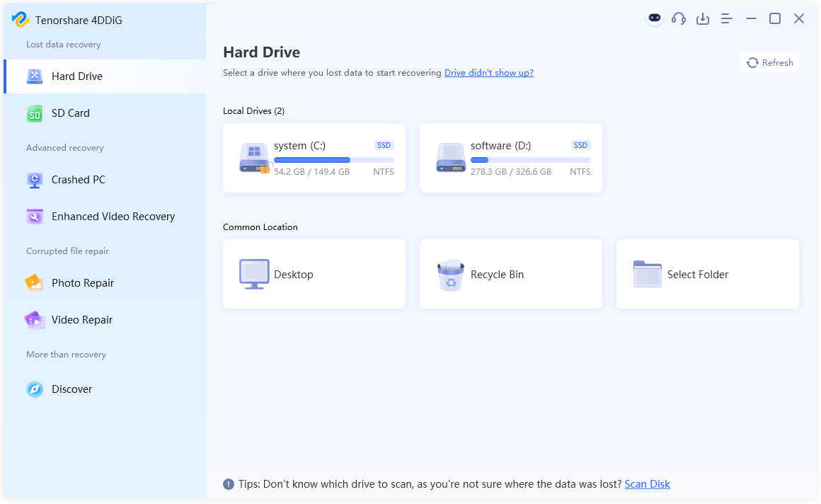This screenshot has width=821, height=504.
Task: Launch the Photo Repair tool
Action: (83, 282)
